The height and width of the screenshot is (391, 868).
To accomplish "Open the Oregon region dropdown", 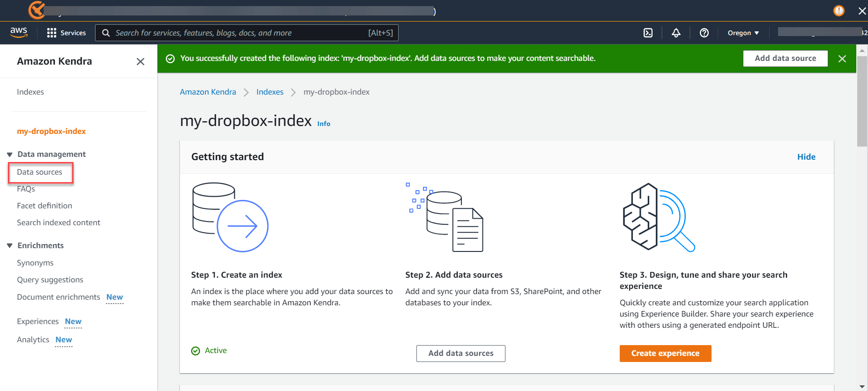I will 743,33.
